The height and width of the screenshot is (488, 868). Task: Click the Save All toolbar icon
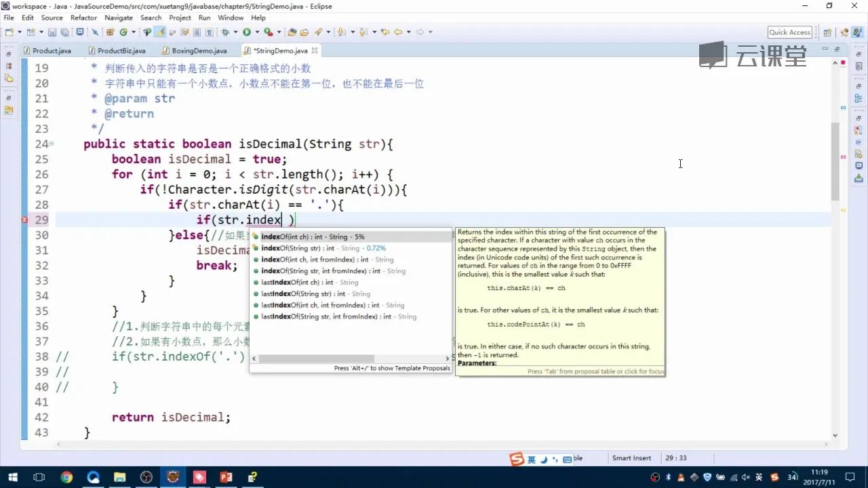point(65,32)
